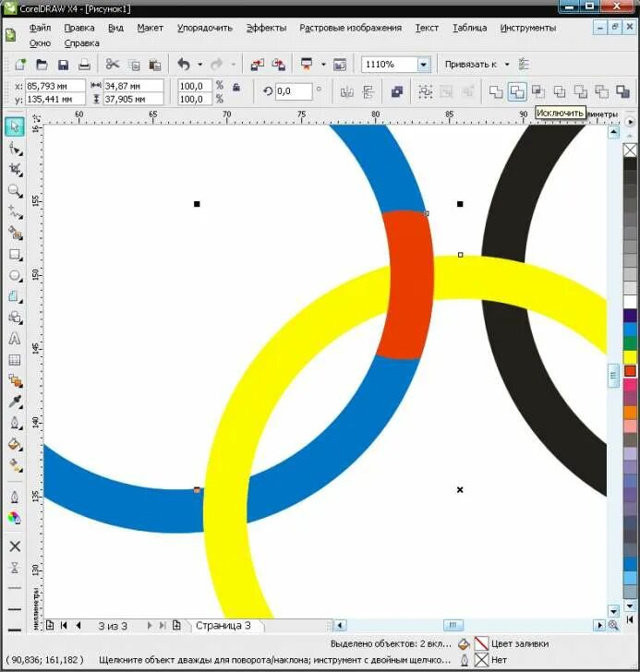This screenshot has width=640, height=672.
Task: Save the document with floppy icon
Action: (63, 65)
